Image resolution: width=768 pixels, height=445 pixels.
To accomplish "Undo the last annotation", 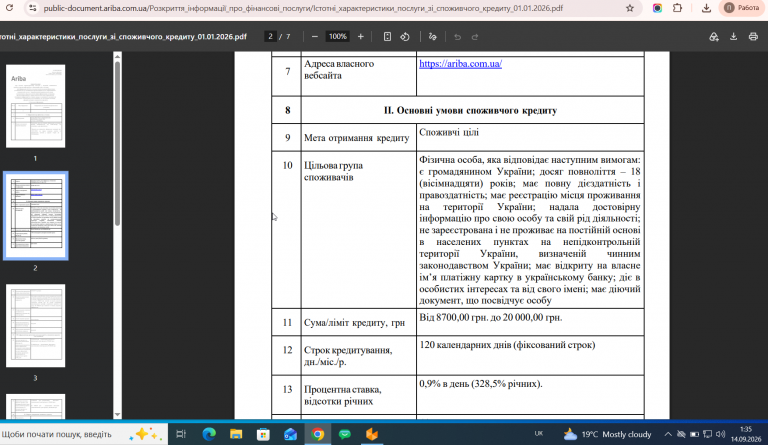I will pyautogui.click(x=457, y=37).
